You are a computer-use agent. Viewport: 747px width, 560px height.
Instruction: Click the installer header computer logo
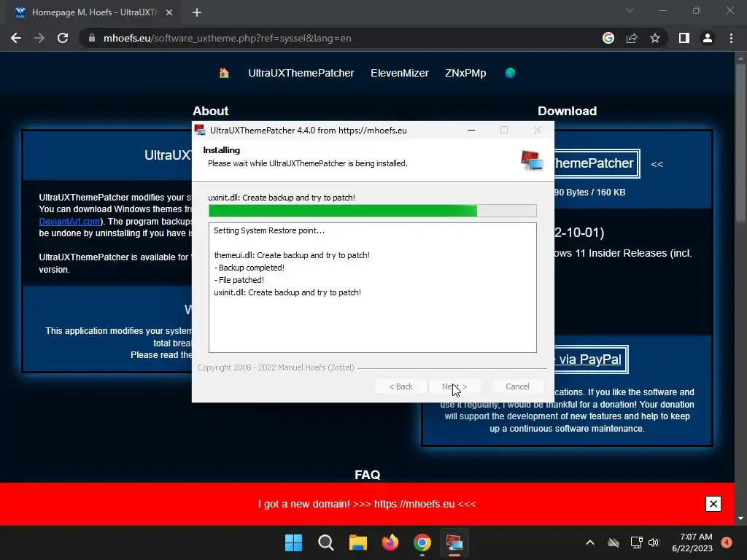(532, 160)
